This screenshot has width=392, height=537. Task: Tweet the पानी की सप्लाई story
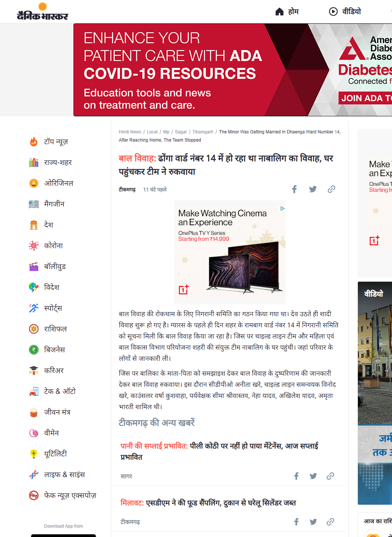[313, 476]
